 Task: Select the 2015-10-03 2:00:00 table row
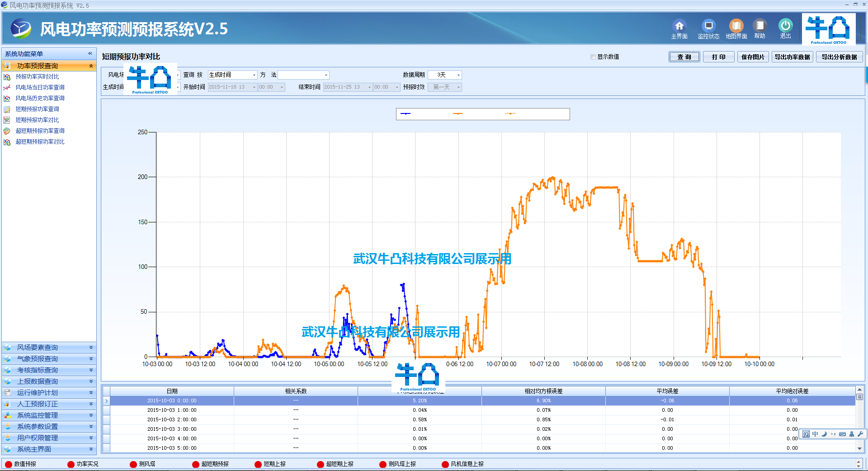click(x=172, y=419)
